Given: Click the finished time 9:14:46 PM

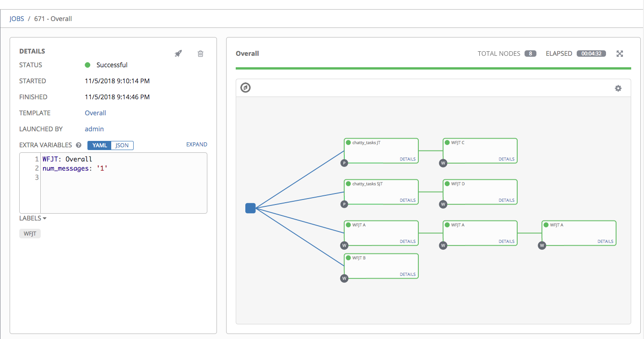Looking at the screenshot, I should tap(117, 97).
